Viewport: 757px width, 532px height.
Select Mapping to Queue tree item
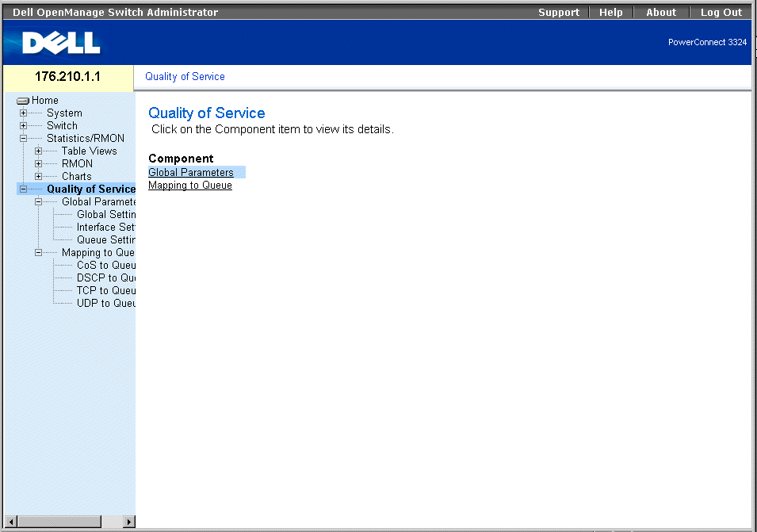click(98, 252)
